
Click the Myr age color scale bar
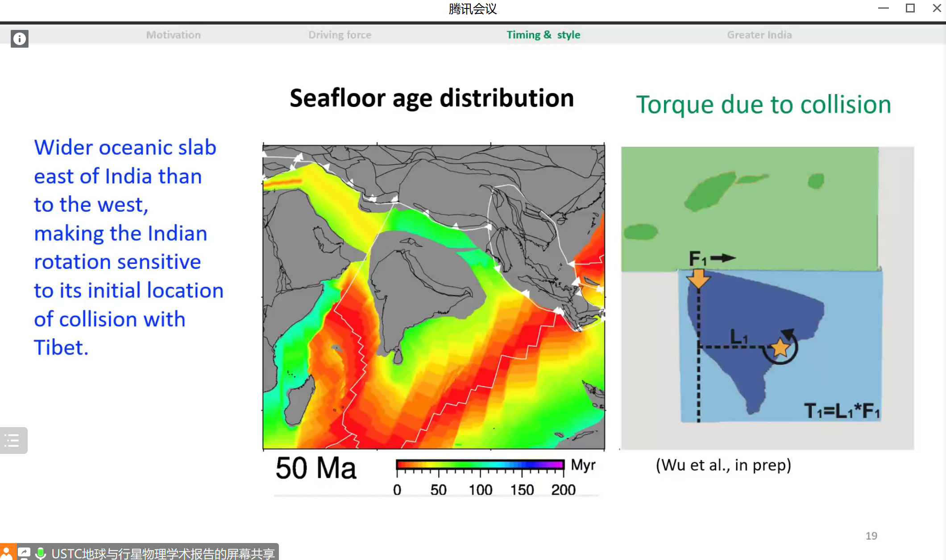click(480, 465)
